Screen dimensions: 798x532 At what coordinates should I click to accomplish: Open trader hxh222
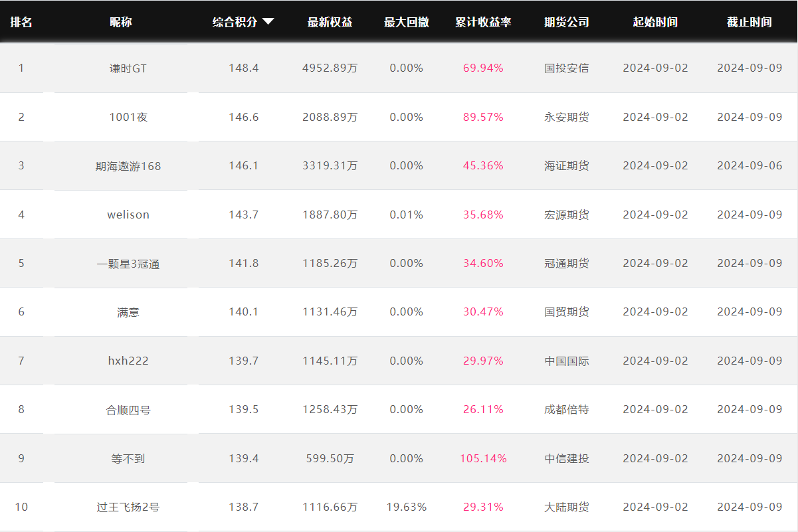128,361
